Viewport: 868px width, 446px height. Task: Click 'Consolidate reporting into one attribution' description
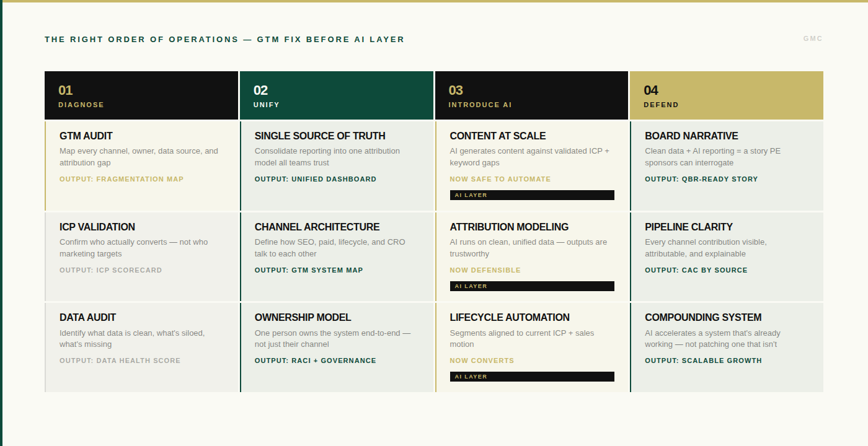327,157
